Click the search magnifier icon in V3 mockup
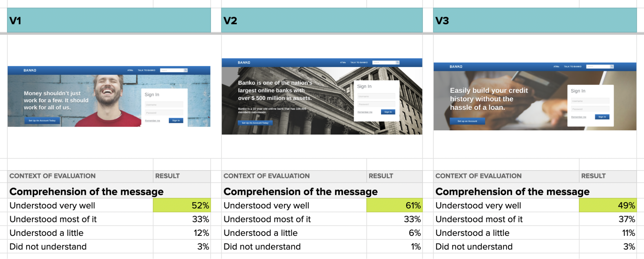644x259 pixels. coord(611,67)
